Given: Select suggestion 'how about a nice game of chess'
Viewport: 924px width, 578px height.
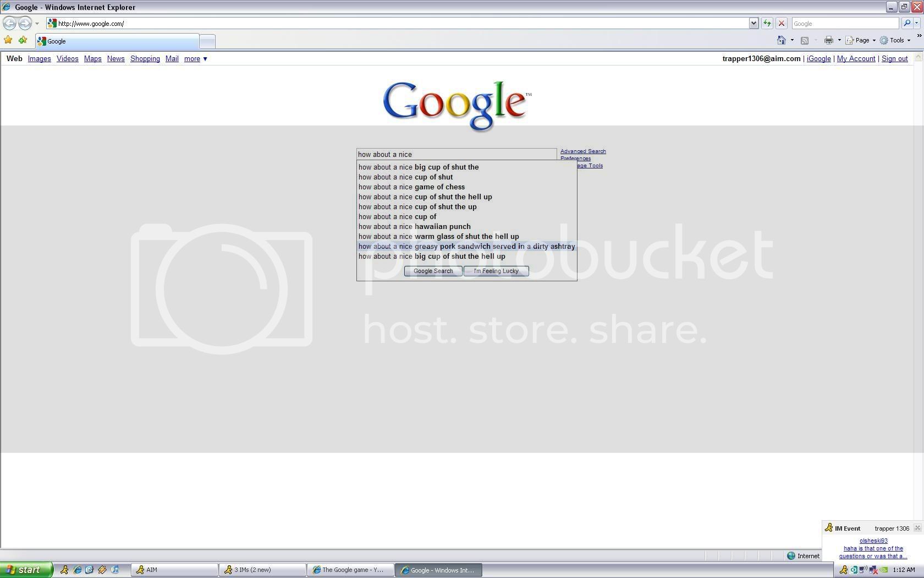Looking at the screenshot, I should (466, 187).
